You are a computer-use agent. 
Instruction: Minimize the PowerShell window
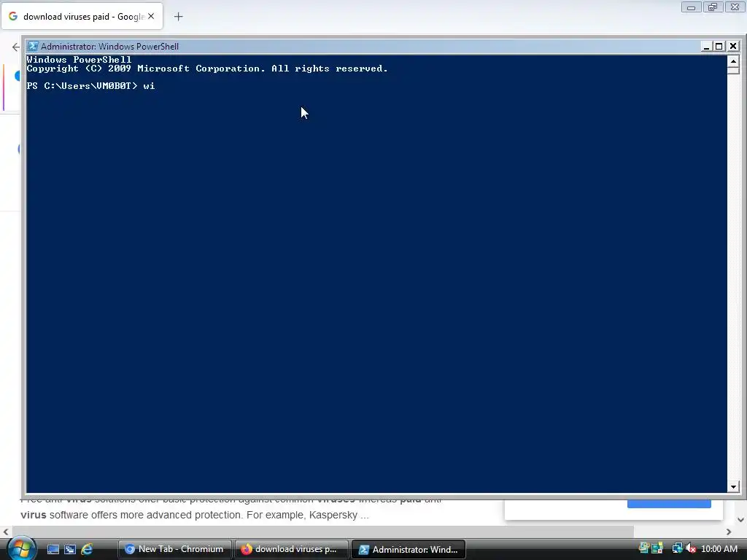pyautogui.click(x=706, y=46)
